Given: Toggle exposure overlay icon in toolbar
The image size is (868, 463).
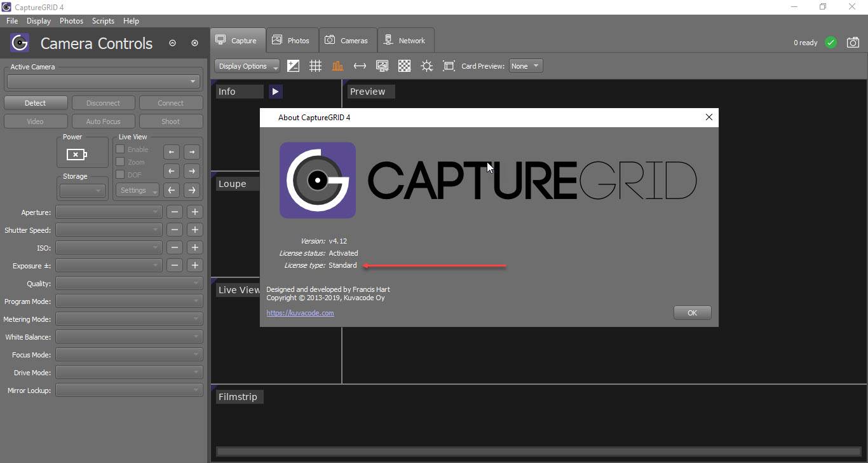Looking at the screenshot, I should click(x=294, y=66).
